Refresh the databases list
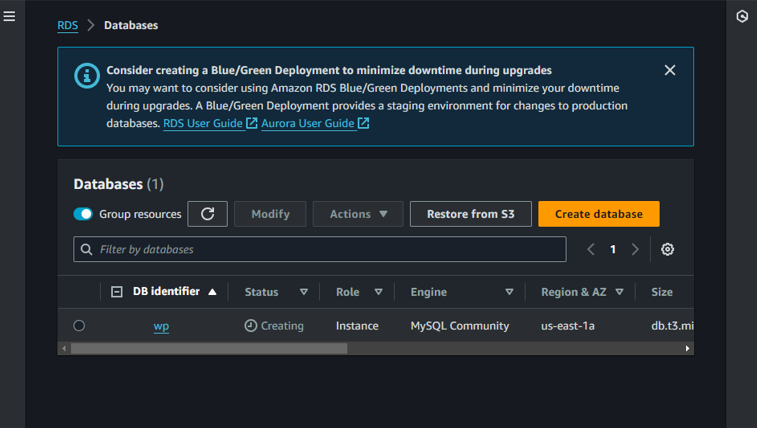 [x=208, y=214]
